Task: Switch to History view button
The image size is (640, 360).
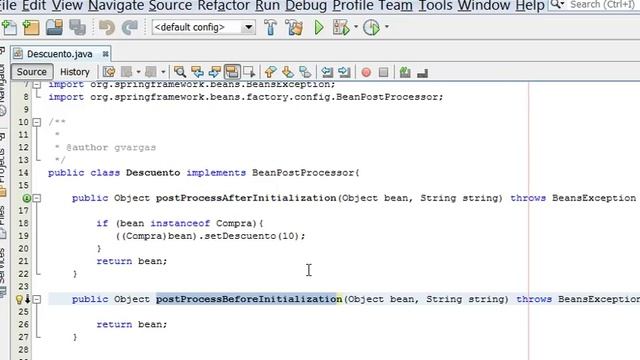Action: [75, 72]
